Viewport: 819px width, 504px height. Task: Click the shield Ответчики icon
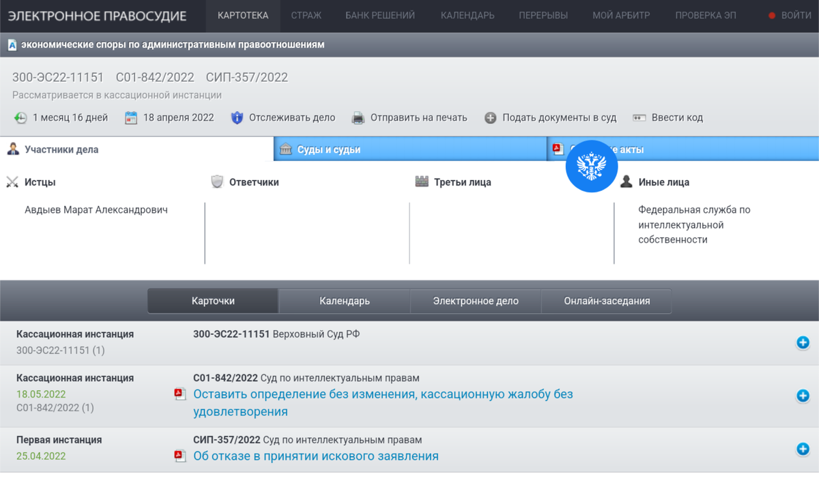(x=217, y=182)
